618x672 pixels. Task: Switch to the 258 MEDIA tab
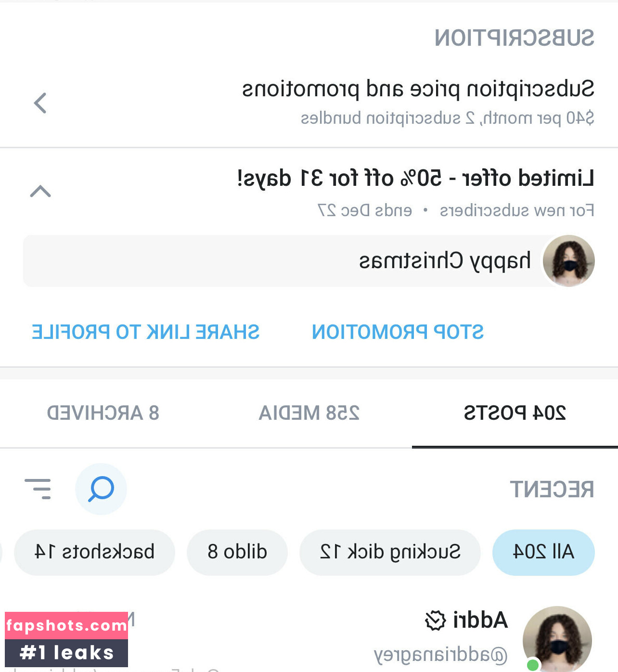tap(309, 413)
